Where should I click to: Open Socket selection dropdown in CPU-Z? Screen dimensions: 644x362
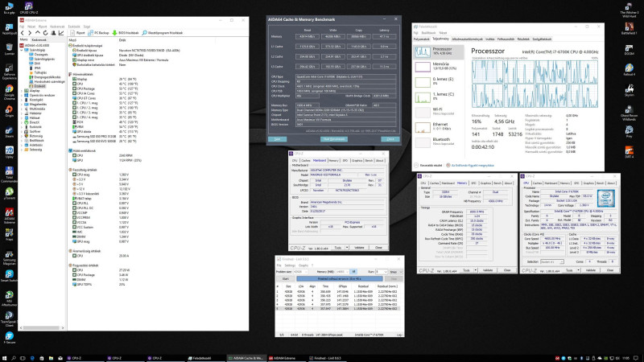tap(552, 262)
